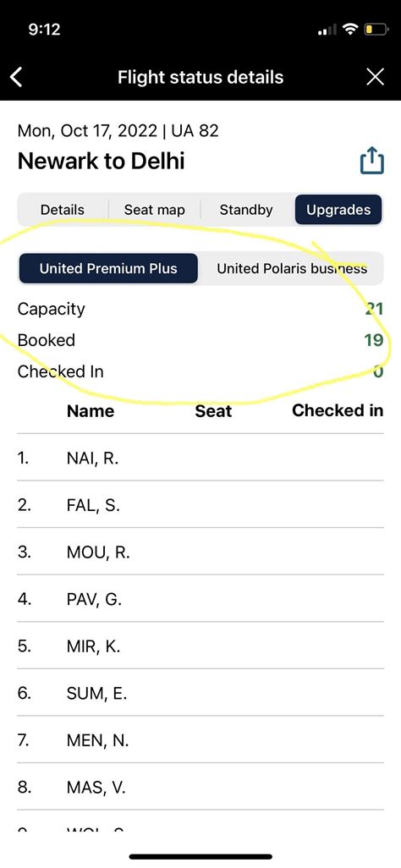This screenshot has height=868, width=401.
Task: Tap the MOU, R. list entry
Action: click(200, 552)
